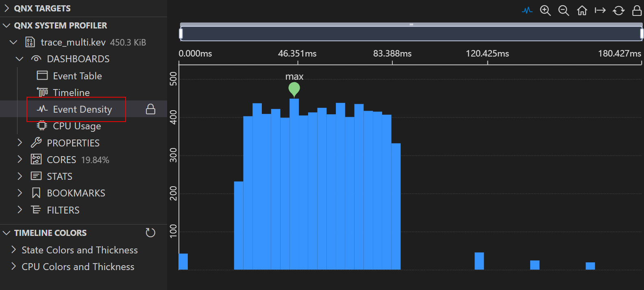Expand the PROPERTIES tree node

pyautogui.click(x=20, y=143)
